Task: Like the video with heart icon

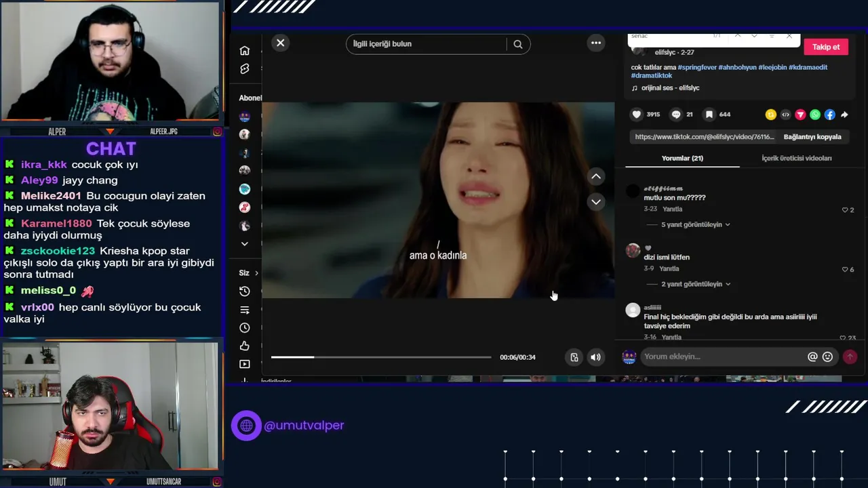Action: [637, 115]
